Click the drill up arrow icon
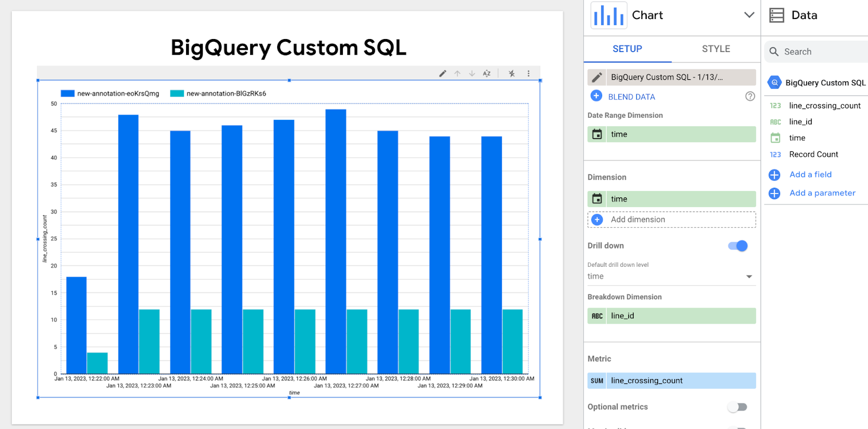The image size is (868, 429). 457,74
